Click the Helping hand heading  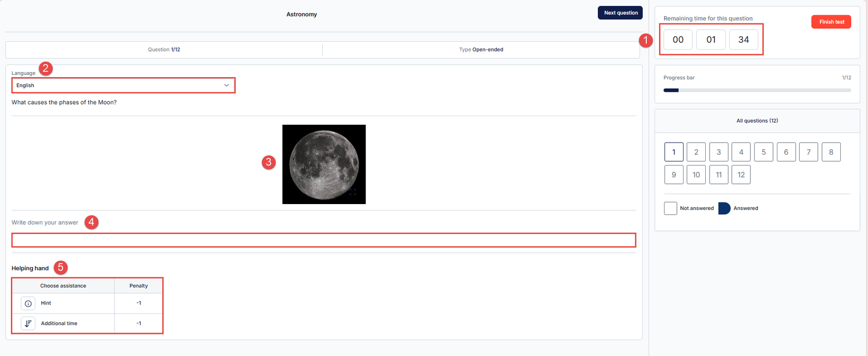[30, 268]
